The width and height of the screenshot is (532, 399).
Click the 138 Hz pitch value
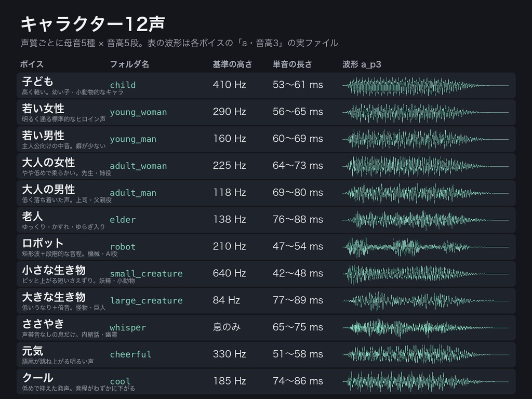pos(229,219)
